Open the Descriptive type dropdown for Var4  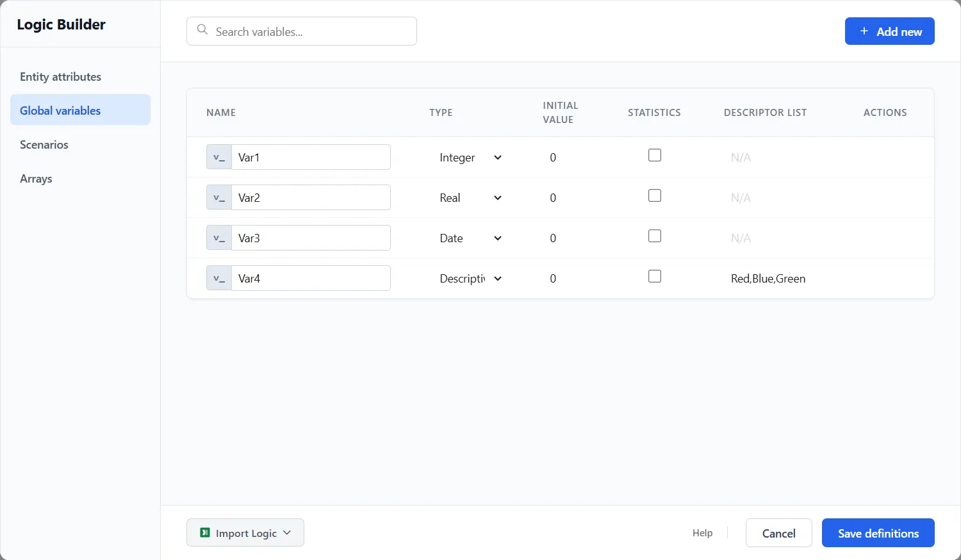pyautogui.click(x=471, y=279)
